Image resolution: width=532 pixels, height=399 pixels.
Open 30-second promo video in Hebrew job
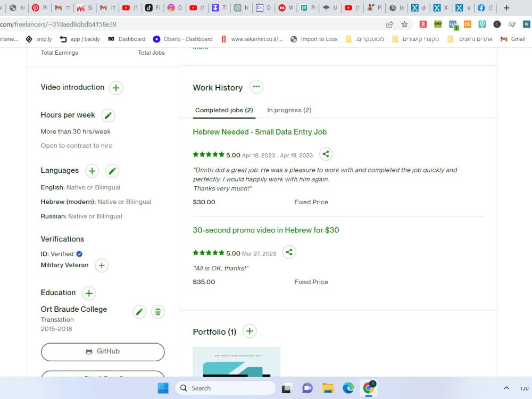click(265, 230)
